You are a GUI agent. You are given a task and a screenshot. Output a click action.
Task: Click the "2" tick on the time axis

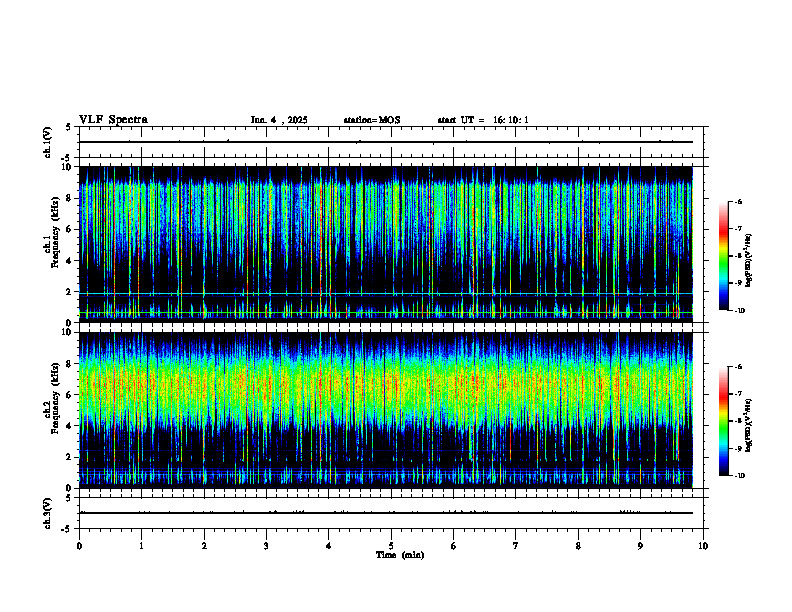point(204,546)
